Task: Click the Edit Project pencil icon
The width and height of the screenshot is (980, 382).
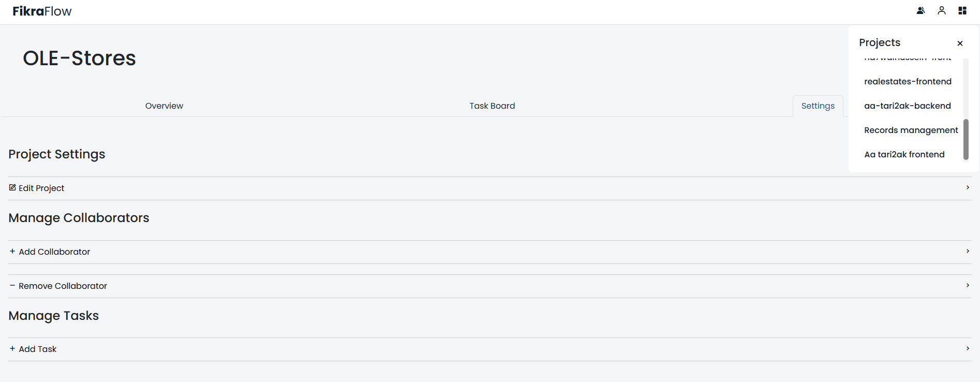Action: coord(12,187)
